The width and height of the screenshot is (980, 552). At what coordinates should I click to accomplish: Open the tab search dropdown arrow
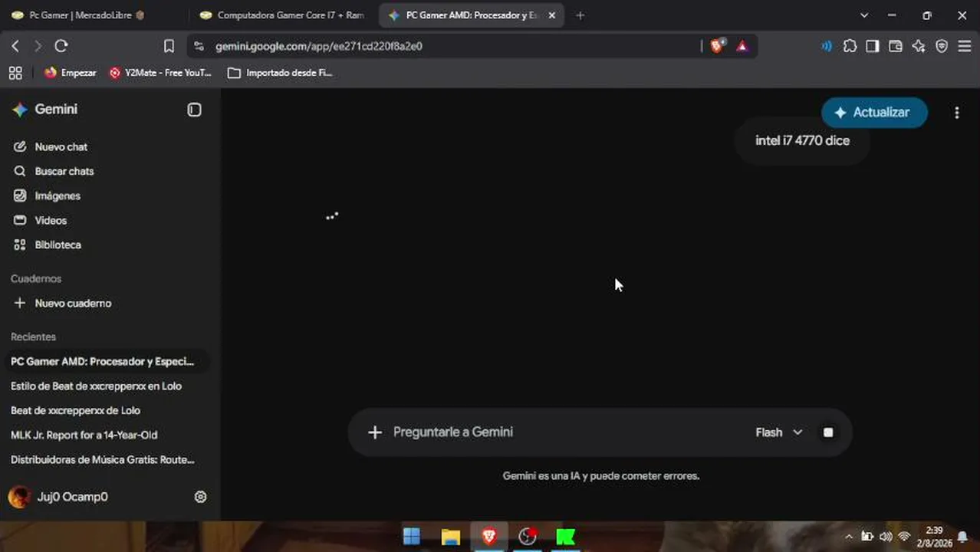pos(864,15)
